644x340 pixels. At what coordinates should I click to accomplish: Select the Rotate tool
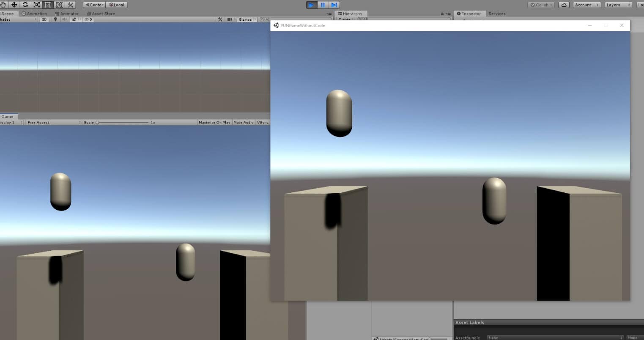25,5
